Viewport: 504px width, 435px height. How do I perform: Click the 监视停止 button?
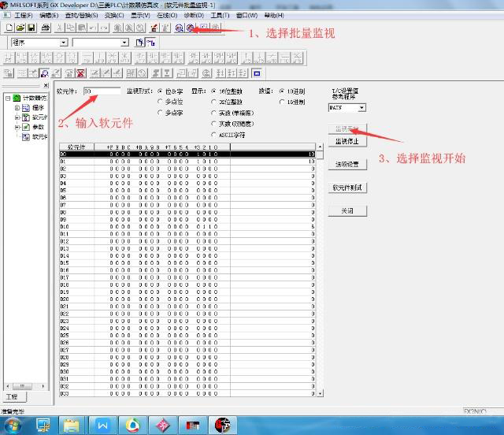347,142
